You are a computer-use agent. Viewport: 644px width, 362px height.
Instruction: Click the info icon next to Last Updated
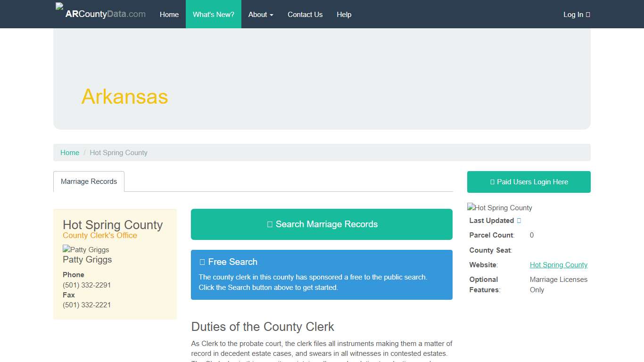(520, 220)
